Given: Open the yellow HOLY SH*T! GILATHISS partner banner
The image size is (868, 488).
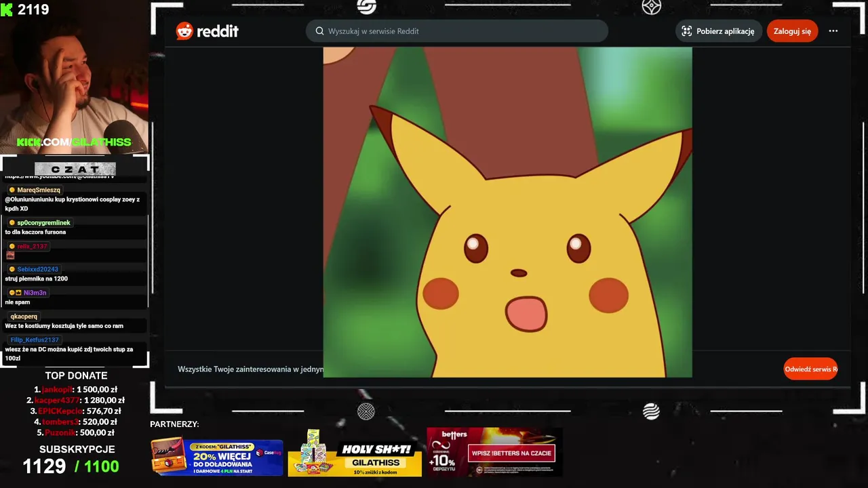Looking at the screenshot, I should point(355,454).
